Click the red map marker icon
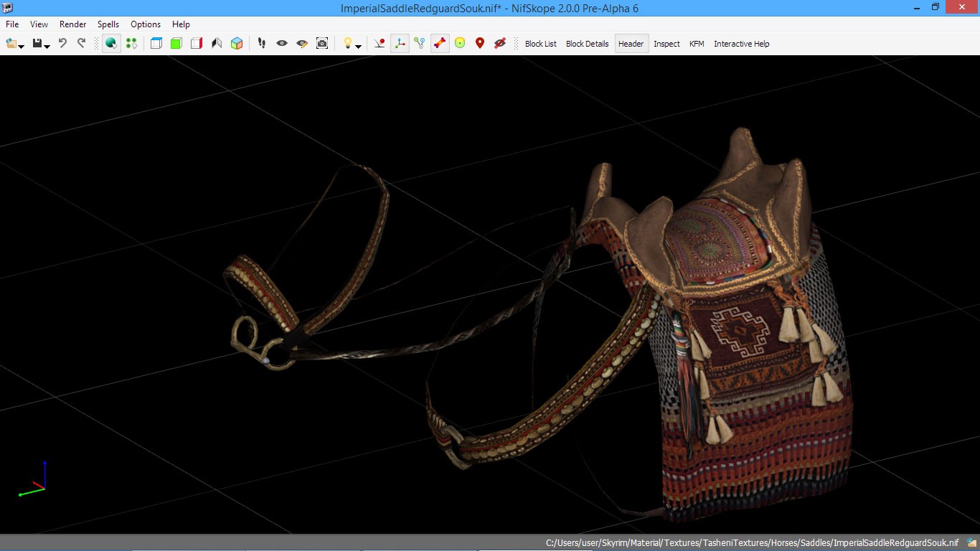980x551 pixels. [x=480, y=44]
